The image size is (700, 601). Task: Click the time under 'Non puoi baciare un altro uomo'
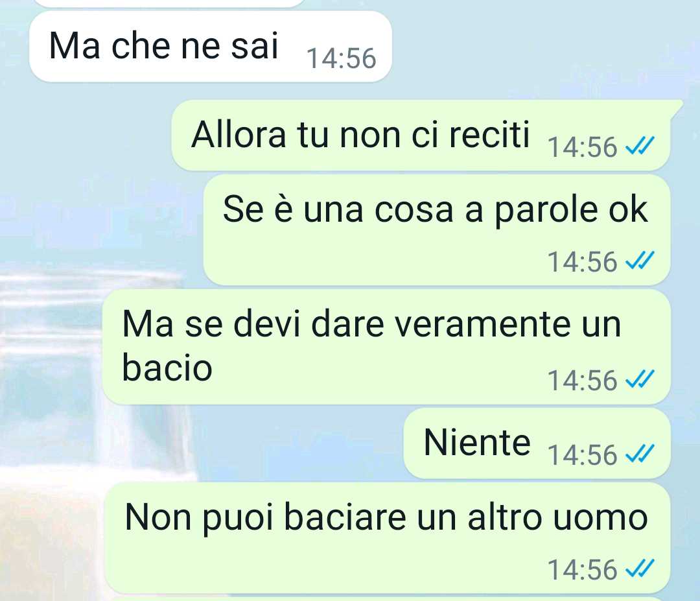[583, 570]
